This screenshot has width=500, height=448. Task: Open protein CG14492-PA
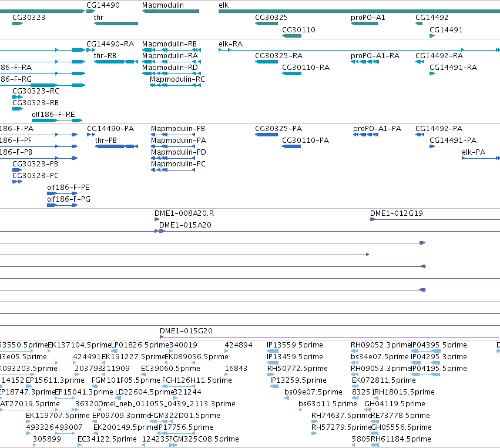tap(439, 129)
